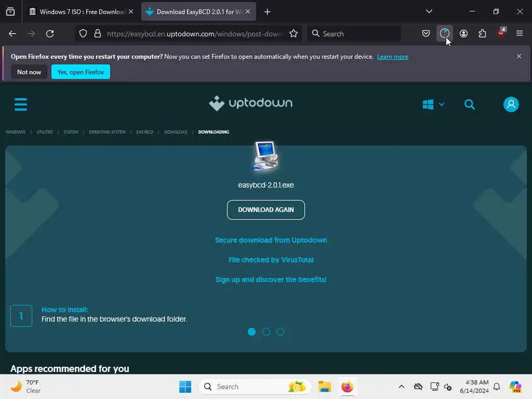Expand the Windows platform selector dropdown
Screen dimensions: 532x399
433,104
